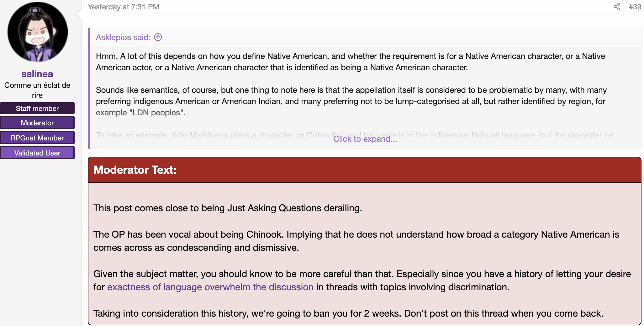Click the sentence starting "Taking into consideration this history"

point(348,313)
